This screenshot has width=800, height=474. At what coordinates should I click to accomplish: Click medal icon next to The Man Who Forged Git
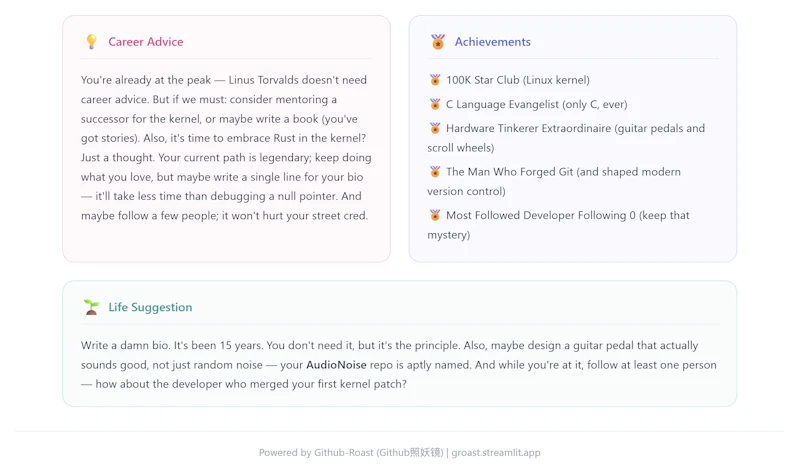pyautogui.click(x=435, y=171)
